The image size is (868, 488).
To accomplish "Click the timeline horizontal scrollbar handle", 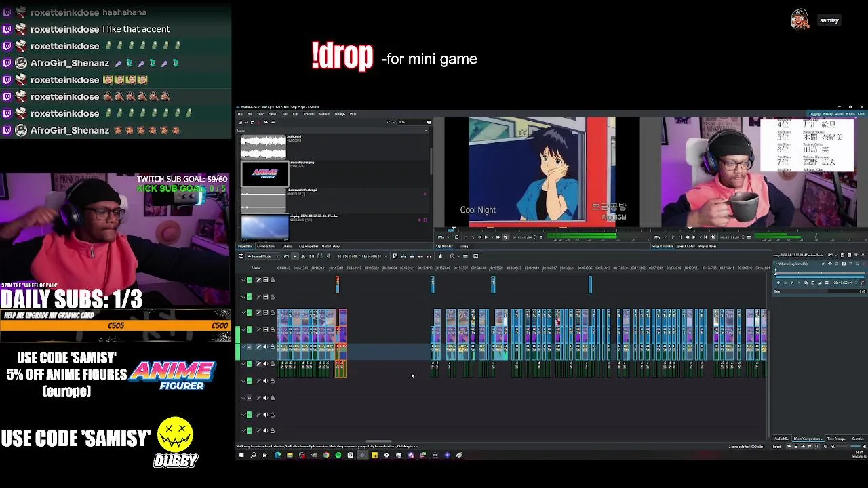I will click(378, 441).
